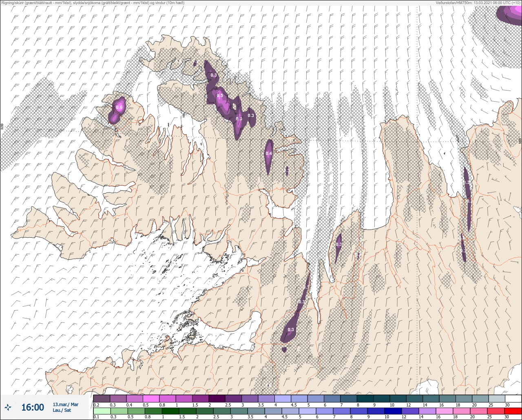Screen dimensions: 522x420
Task: Select the bright pink 0.5 swatch in top row
Action: 151,398
